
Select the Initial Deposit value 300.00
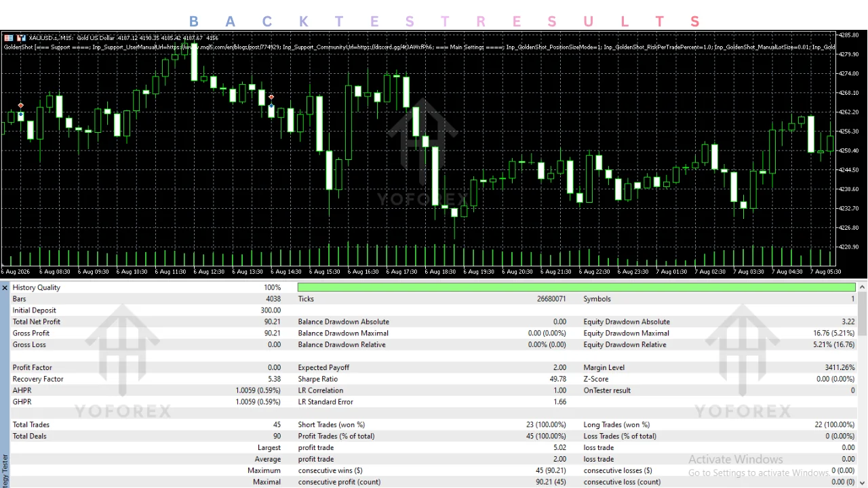[271, 310]
